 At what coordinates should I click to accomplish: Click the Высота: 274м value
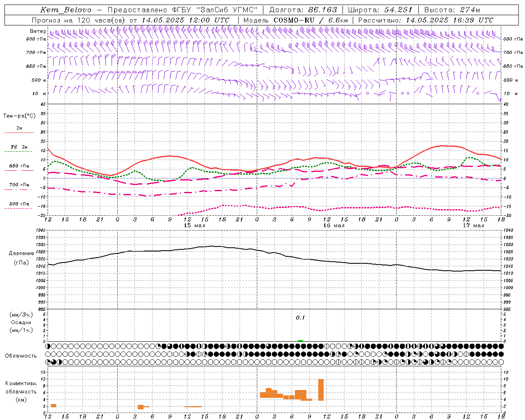coord(452,10)
